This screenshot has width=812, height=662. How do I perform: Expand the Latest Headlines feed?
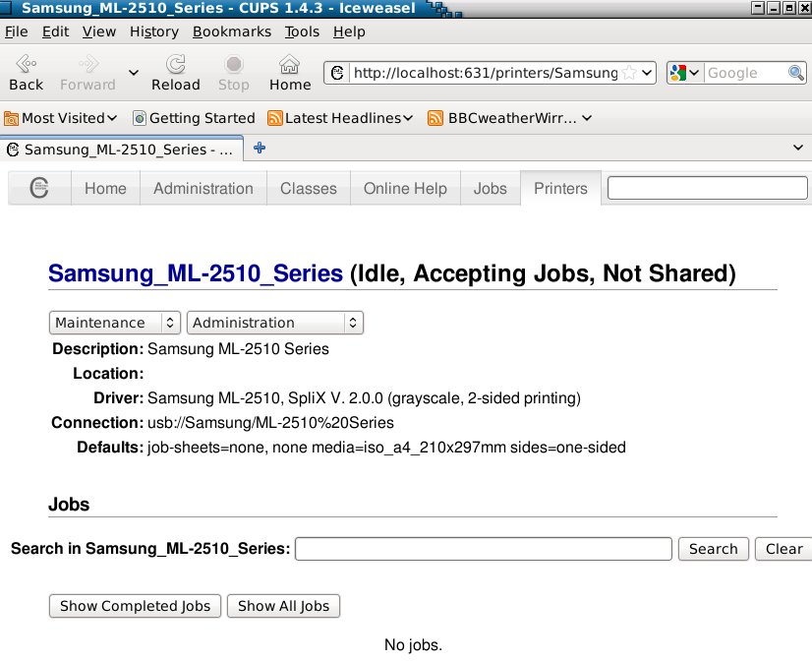[340, 118]
